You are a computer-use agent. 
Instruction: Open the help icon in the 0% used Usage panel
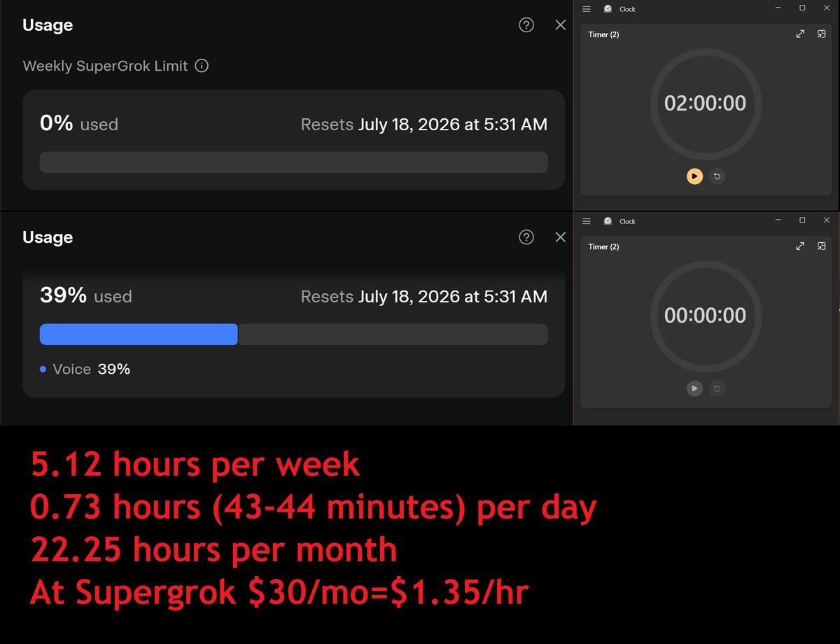tap(526, 25)
